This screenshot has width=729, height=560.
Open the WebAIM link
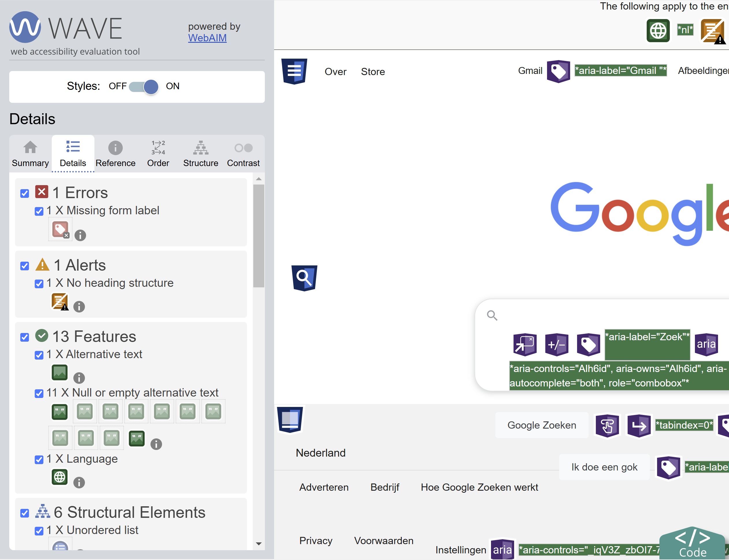point(207,38)
